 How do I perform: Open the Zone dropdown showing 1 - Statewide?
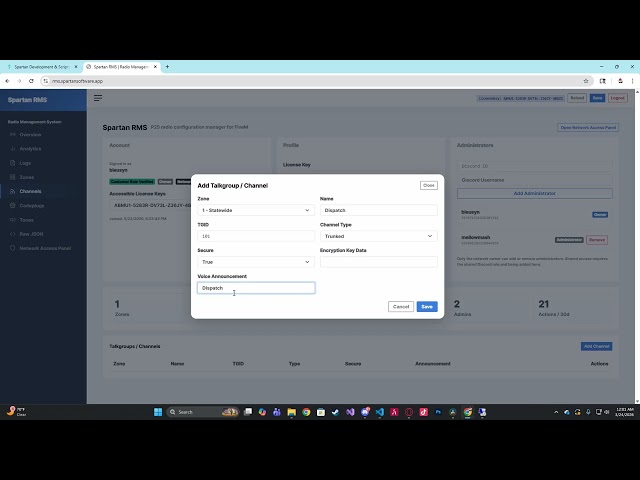[x=256, y=210]
